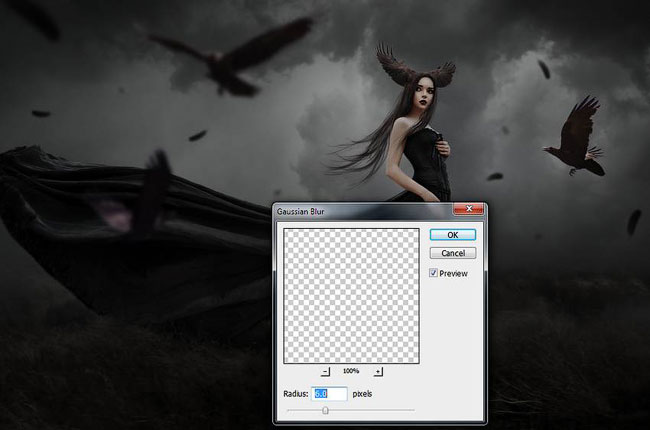Click the 100% preview zoom label

click(351, 371)
